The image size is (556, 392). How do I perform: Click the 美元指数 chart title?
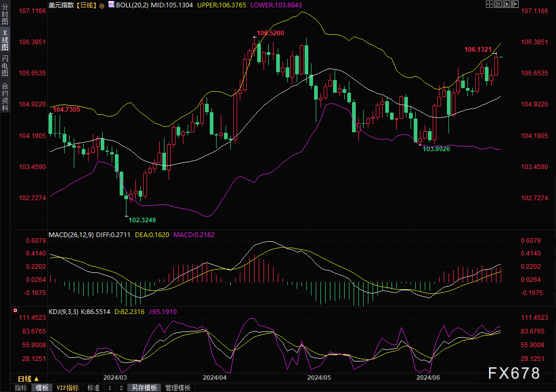tap(61, 5)
